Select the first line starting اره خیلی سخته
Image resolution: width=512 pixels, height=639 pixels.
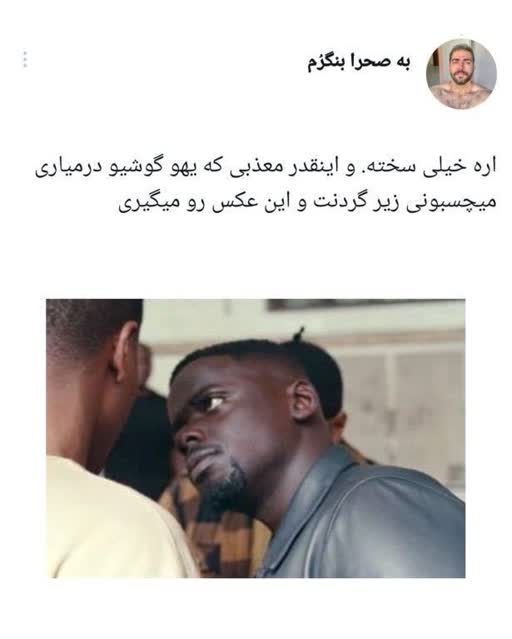pos(265,168)
